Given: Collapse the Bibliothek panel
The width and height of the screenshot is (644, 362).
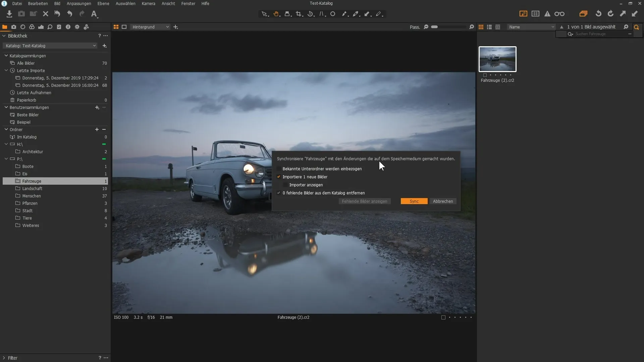Looking at the screenshot, I should [4, 36].
